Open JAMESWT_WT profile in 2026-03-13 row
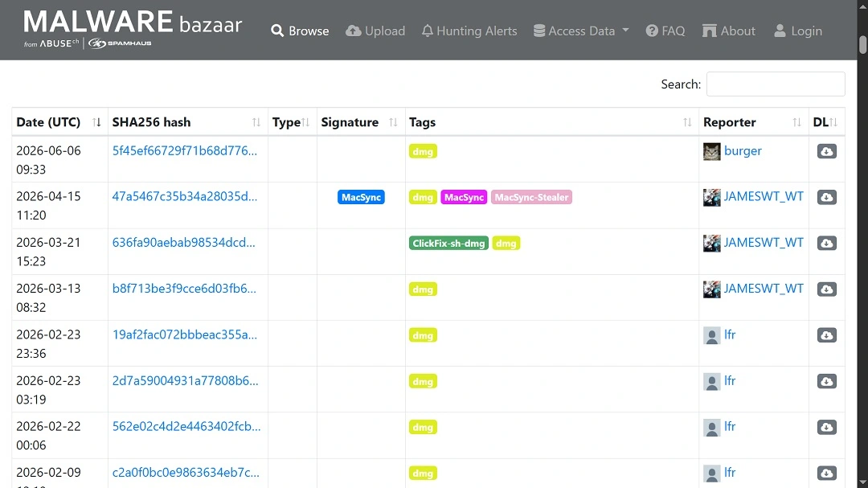The image size is (868, 488). (x=764, y=289)
